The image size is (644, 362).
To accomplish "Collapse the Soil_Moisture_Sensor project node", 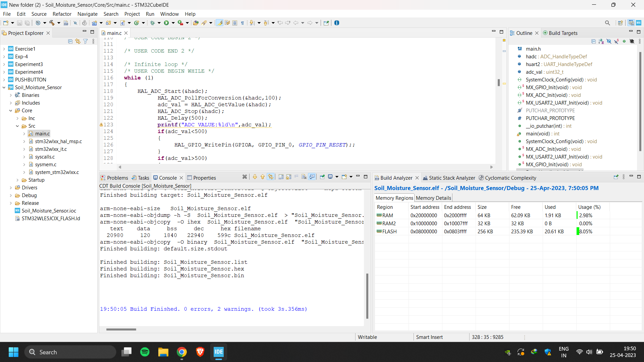I will pos(4,87).
